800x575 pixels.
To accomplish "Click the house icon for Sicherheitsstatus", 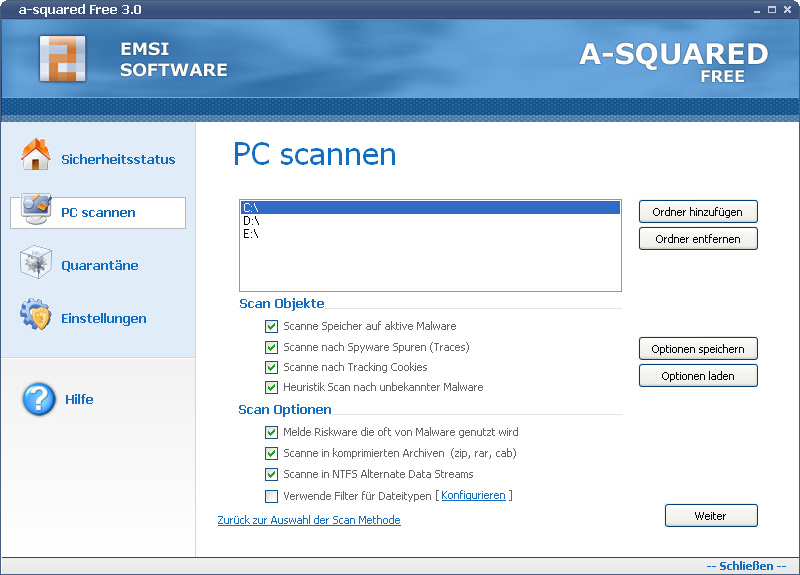I will (x=36, y=154).
